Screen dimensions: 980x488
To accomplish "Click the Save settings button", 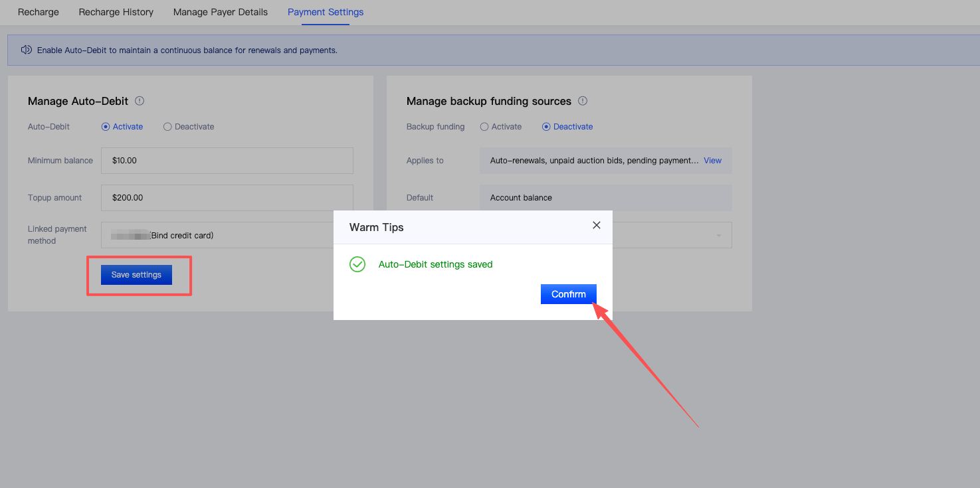I will 136,275.
